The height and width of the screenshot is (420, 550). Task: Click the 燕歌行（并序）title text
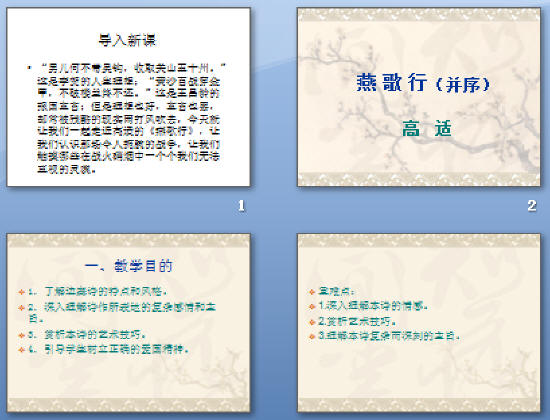(423, 83)
